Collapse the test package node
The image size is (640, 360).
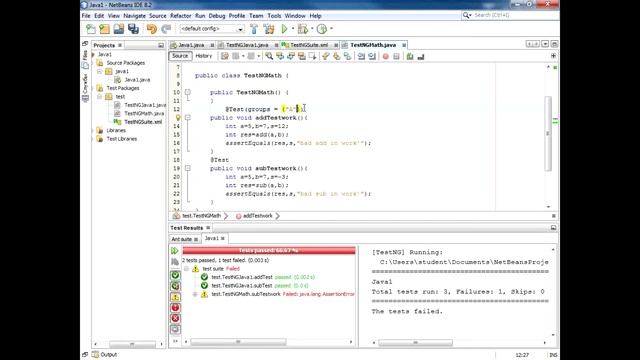point(99,97)
